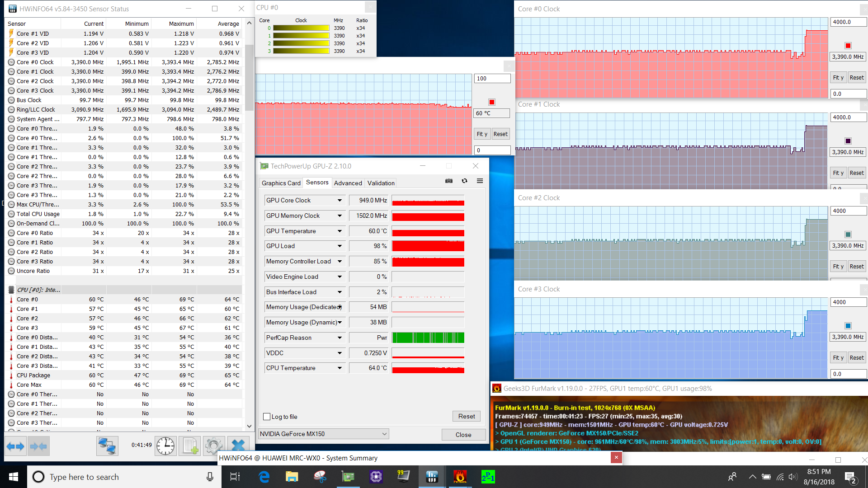Open File Explorer from the taskbar
Screen dimensions: 868x488
pyautogui.click(x=292, y=477)
